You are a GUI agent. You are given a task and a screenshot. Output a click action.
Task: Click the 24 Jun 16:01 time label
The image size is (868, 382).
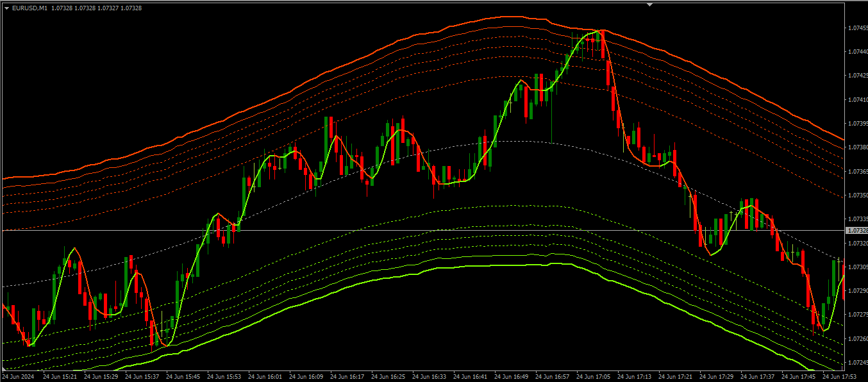click(x=265, y=377)
